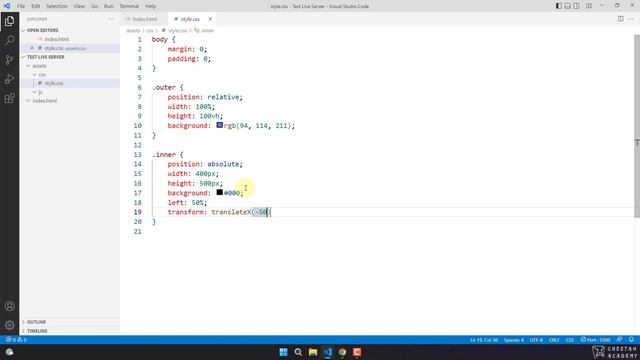
Task: Open the red Camtasia taskbar icon
Action: pyautogui.click(x=357, y=352)
